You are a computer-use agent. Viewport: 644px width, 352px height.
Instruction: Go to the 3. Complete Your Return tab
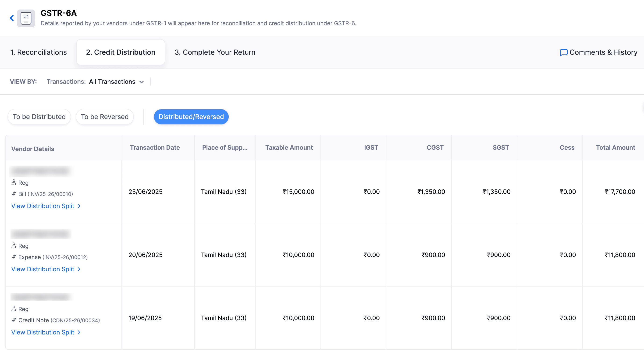coord(215,52)
